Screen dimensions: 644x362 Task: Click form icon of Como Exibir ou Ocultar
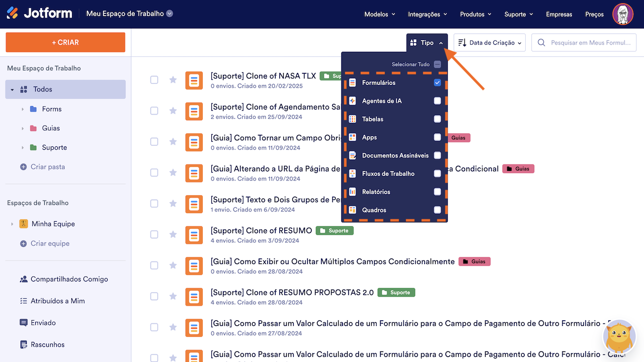(194, 266)
